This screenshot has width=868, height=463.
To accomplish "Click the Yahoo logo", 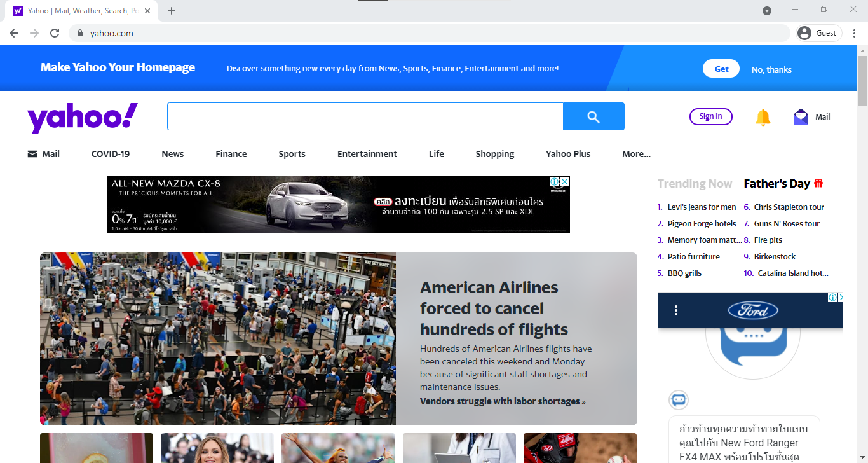I will pyautogui.click(x=83, y=118).
